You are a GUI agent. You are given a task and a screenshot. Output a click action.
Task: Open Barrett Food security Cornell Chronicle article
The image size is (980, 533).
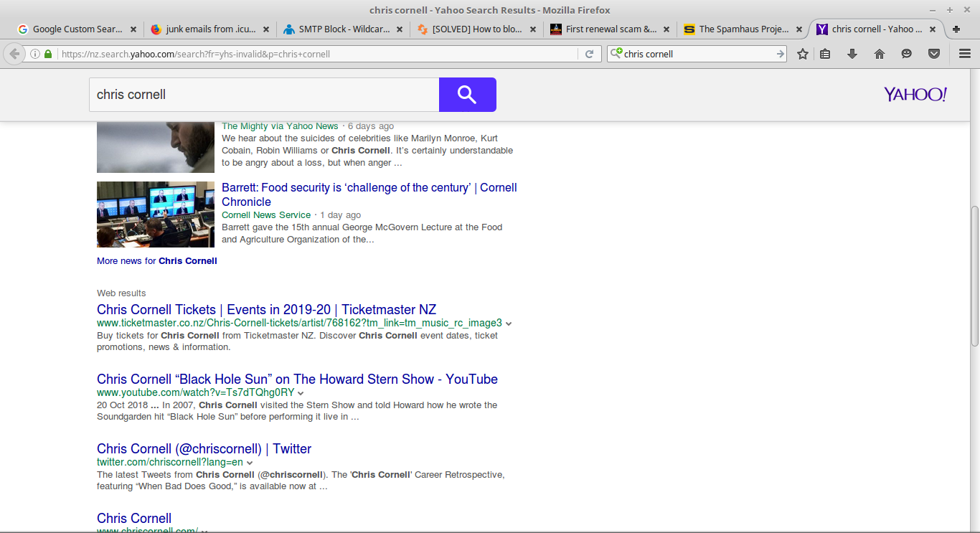(x=369, y=194)
